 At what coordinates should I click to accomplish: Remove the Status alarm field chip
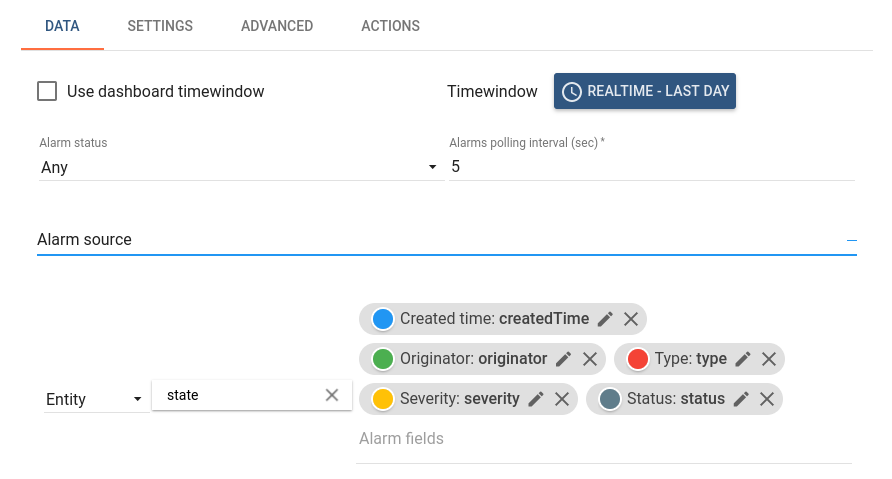point(767,399)
